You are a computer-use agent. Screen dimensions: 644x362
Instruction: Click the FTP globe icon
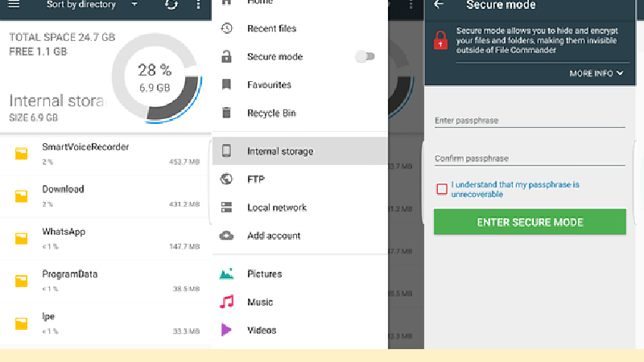click(227, 179)
